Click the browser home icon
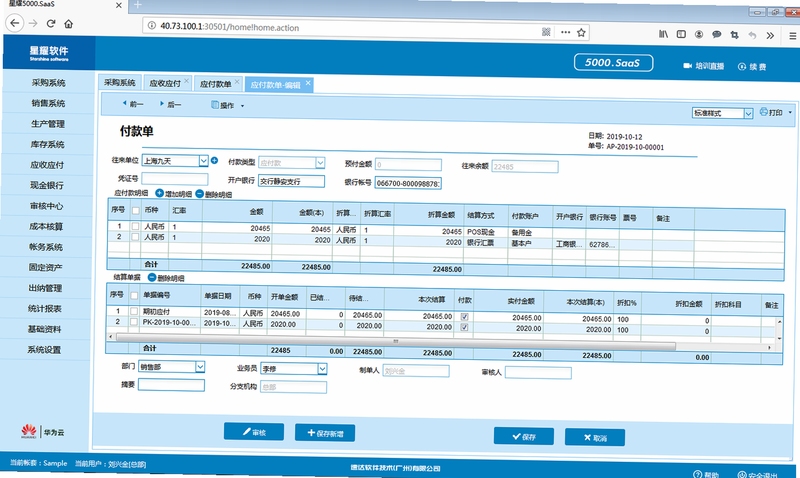 coord(68,23)
